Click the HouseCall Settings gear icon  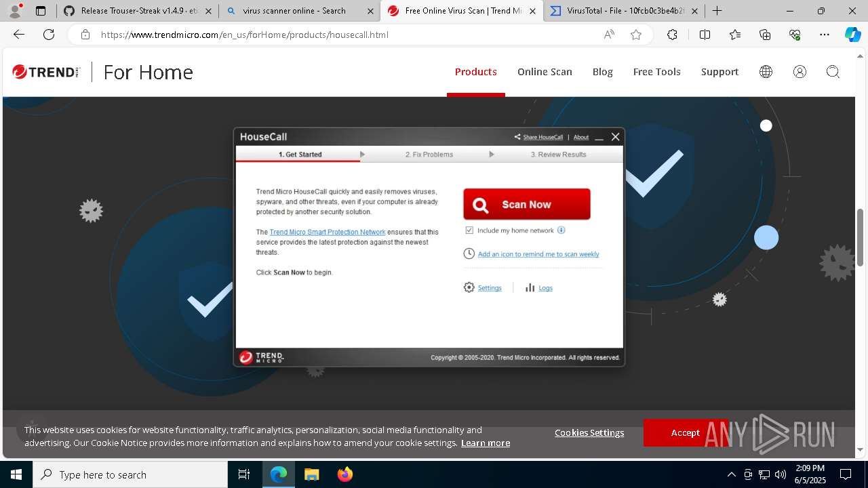(469, 287)
